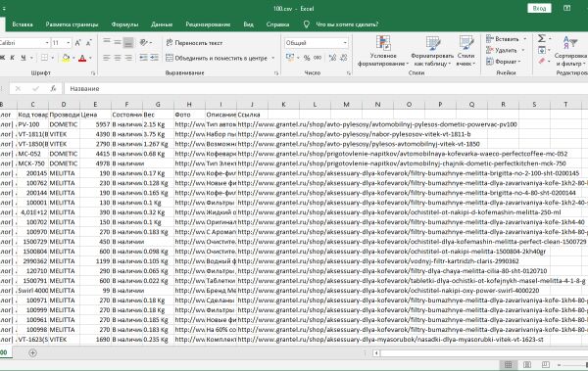
Task: Decrease decimal places
Action: point(343,58)
